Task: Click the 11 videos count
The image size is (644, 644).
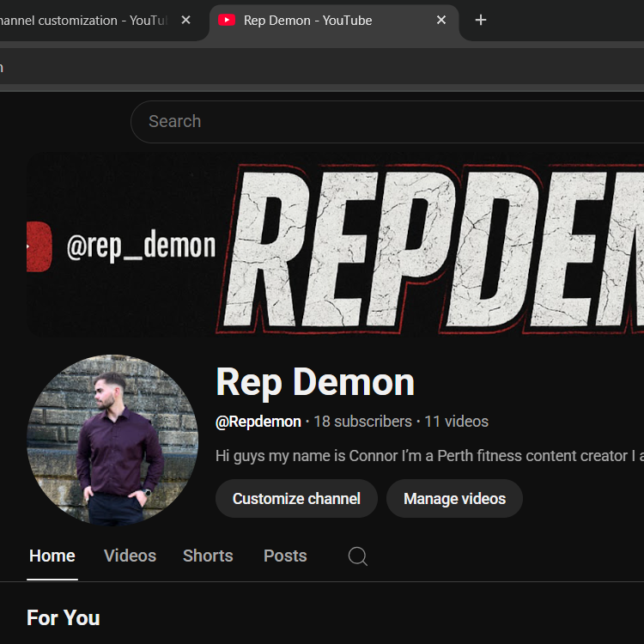Action: (456, 422)
